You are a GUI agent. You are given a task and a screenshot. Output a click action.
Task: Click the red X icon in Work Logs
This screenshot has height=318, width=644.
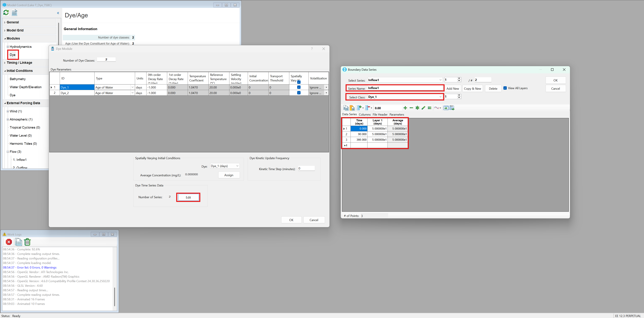[9, 242]
